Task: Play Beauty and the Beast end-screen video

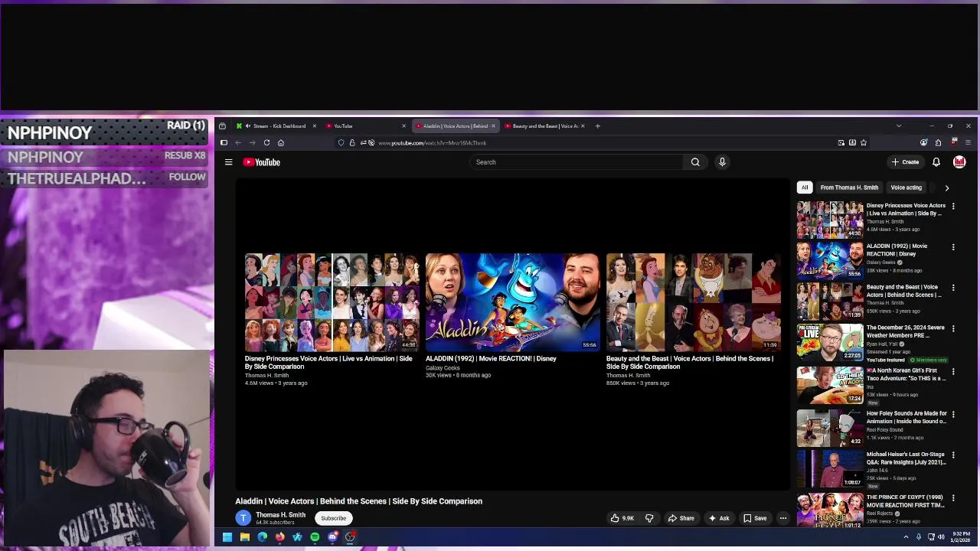Action: [x=693, y=302]
